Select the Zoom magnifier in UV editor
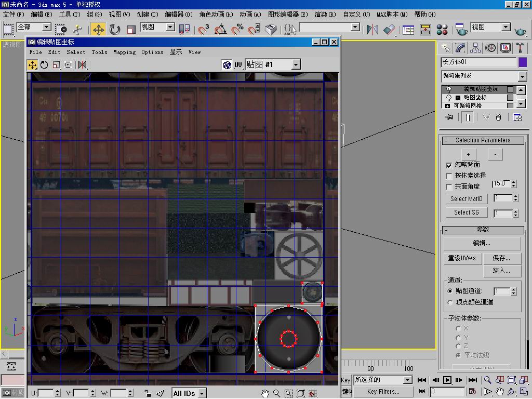The height and width of the screenshot is (399, 532). [276, 393]
